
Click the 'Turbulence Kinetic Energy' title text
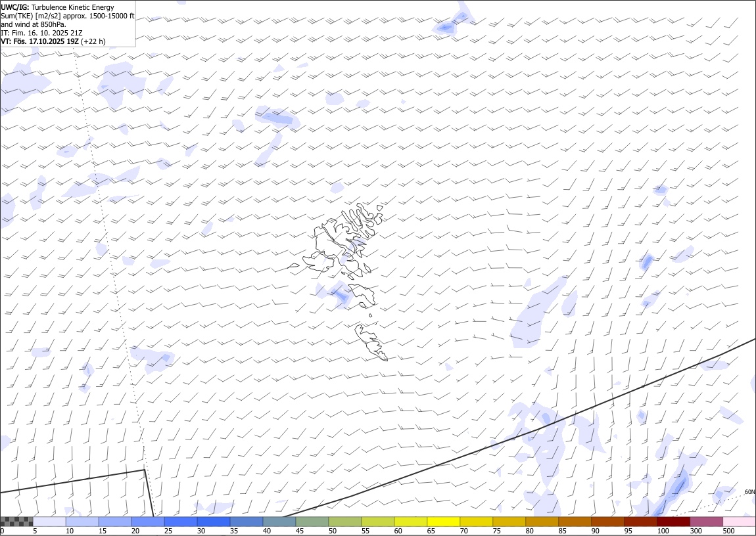tap(73, 7)
